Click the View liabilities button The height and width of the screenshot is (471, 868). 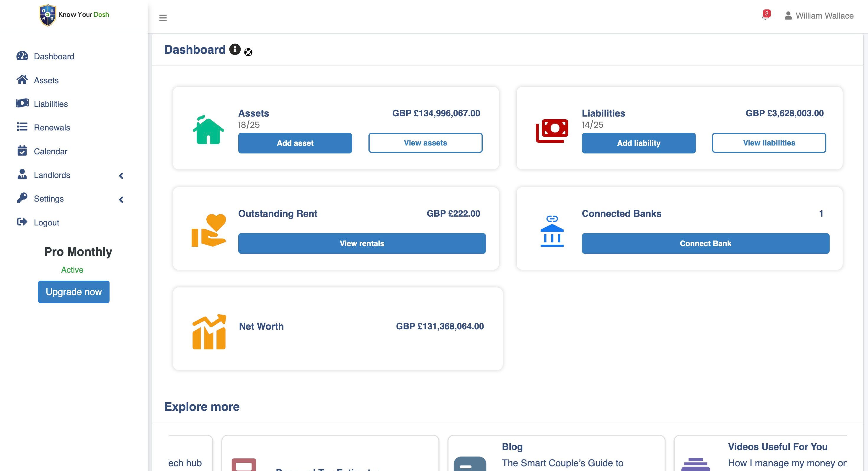(769, 143)
